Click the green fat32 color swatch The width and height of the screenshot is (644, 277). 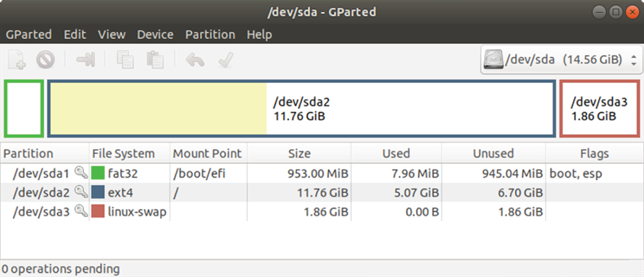[98, 173]
